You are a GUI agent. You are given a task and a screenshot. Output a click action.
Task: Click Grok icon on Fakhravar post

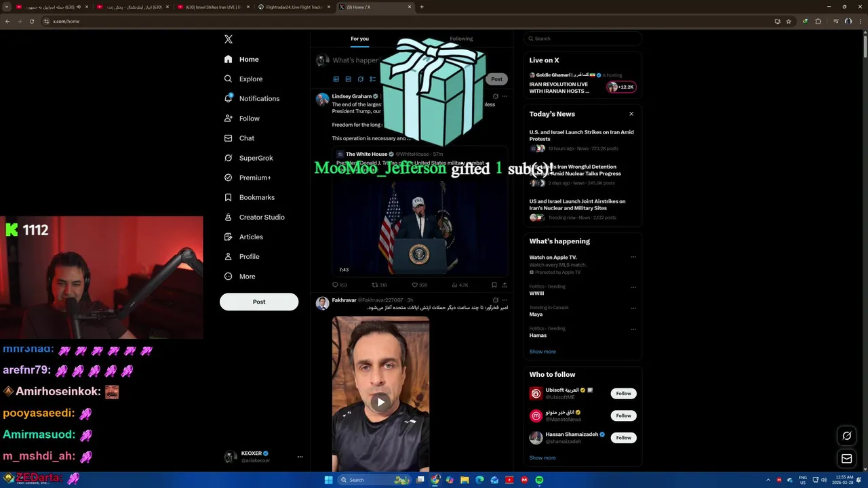[495, 300]
